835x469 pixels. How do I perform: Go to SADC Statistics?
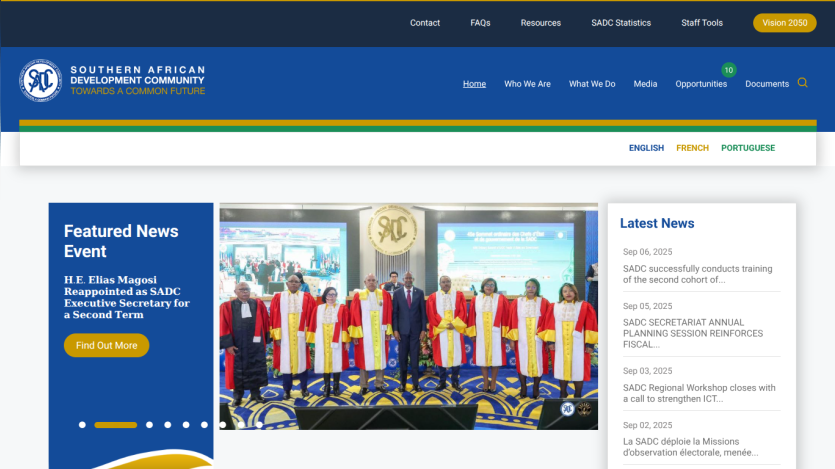click(621, 23)
